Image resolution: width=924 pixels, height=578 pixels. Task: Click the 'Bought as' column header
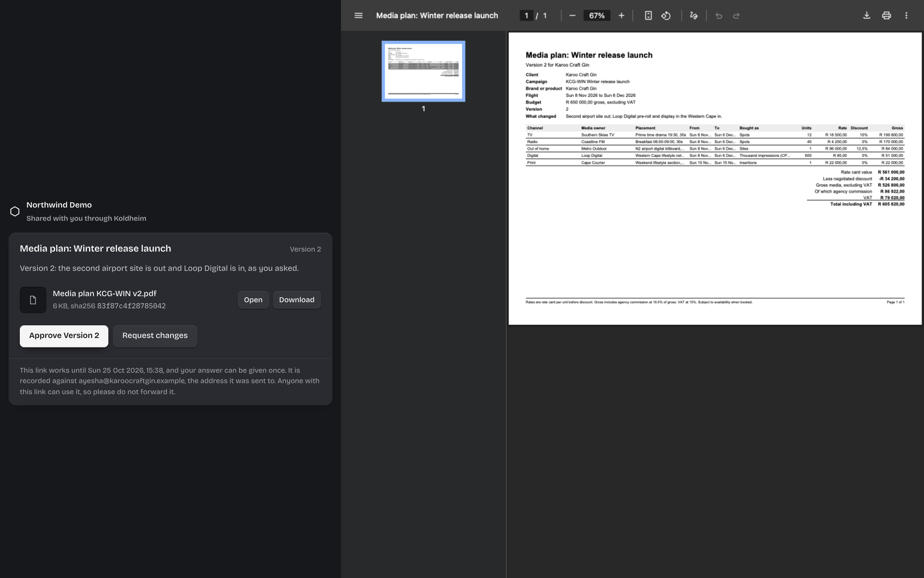pos(749,128)
